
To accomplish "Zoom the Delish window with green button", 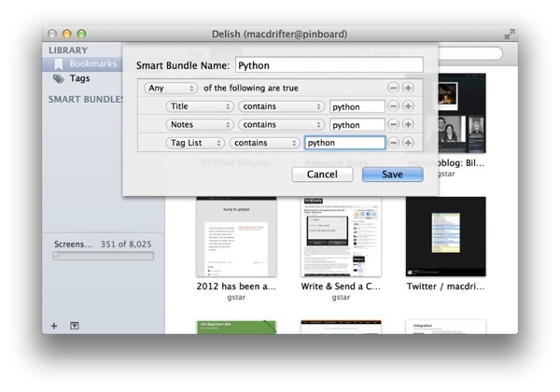I will point(82,34).
